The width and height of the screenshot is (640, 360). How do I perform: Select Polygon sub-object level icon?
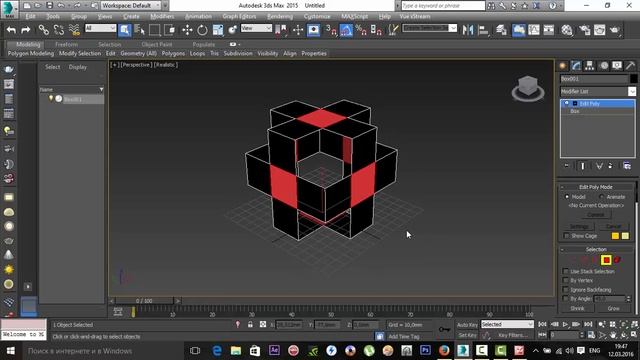click(606, 260)
